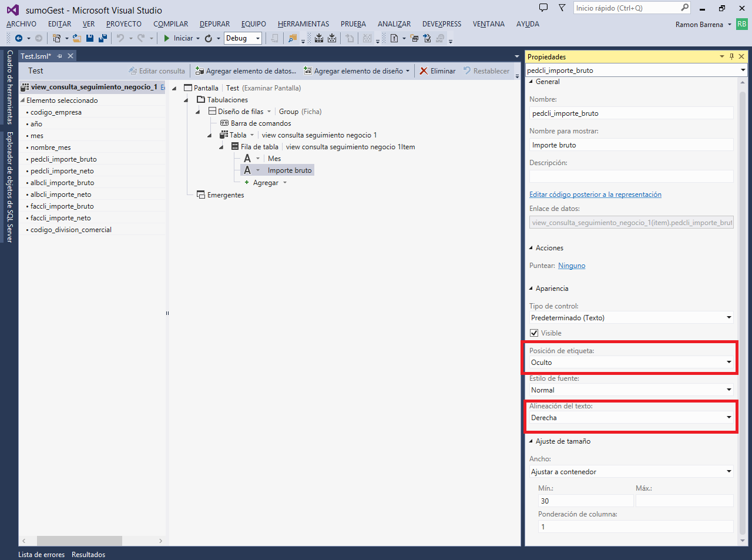Collapse the Tabulaciones tree node
The width and height of the screenshot is (752, 560).
(x=186, y=99)
